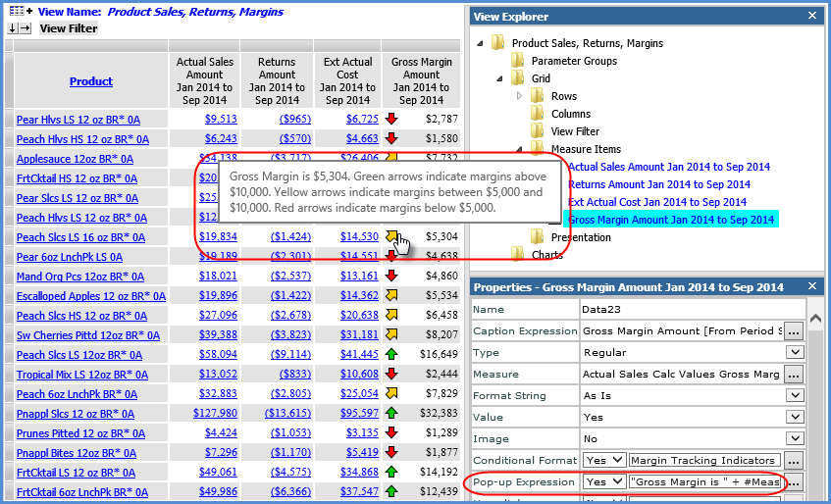Close the View Explorer panel
This screenshot has height=504, width=831.
tap(811, 16)
